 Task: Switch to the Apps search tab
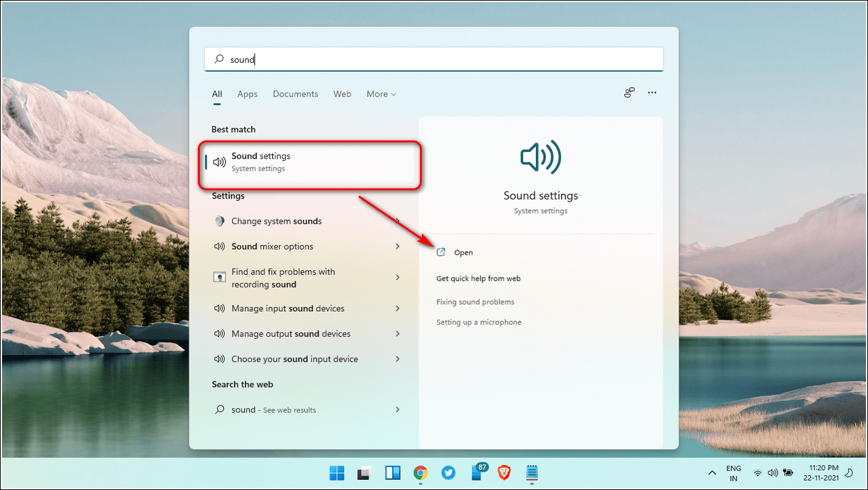click(247, 94)
